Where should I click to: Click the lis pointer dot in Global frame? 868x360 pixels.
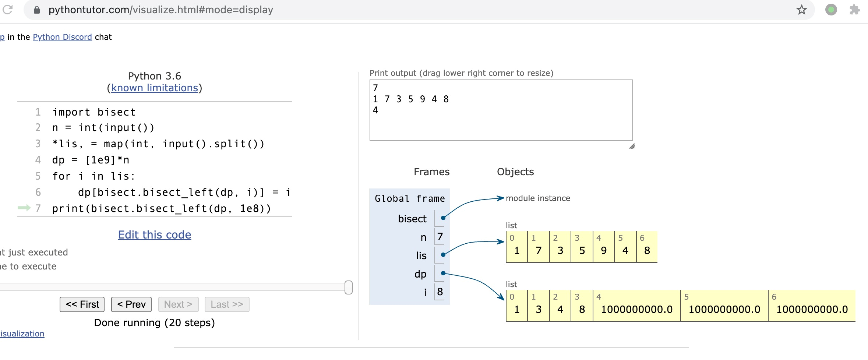tap(443, 255)
